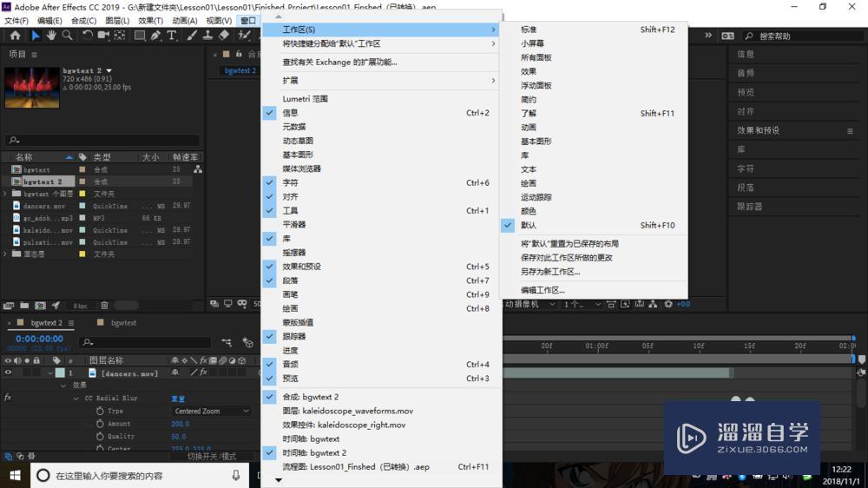
Task: Open the bgwtext 2 timeline panel menu
Action: (x=71, y=323)
